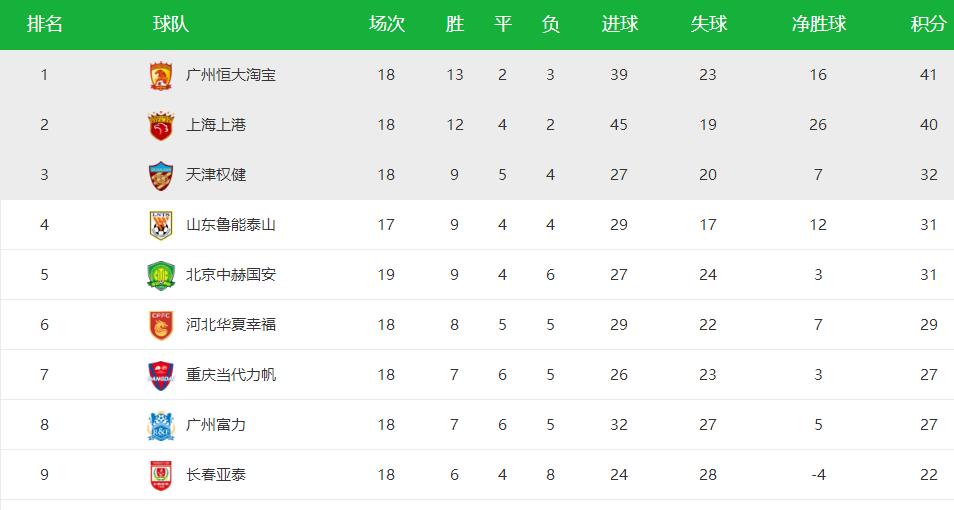Click the 排名 column header
This screenshot has height=510, width=954.
point(44,24)
